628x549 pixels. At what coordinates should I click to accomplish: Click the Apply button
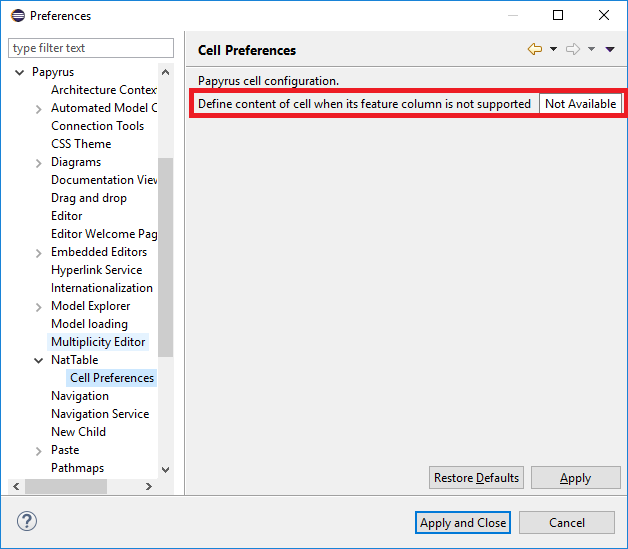tap(576, 478)
